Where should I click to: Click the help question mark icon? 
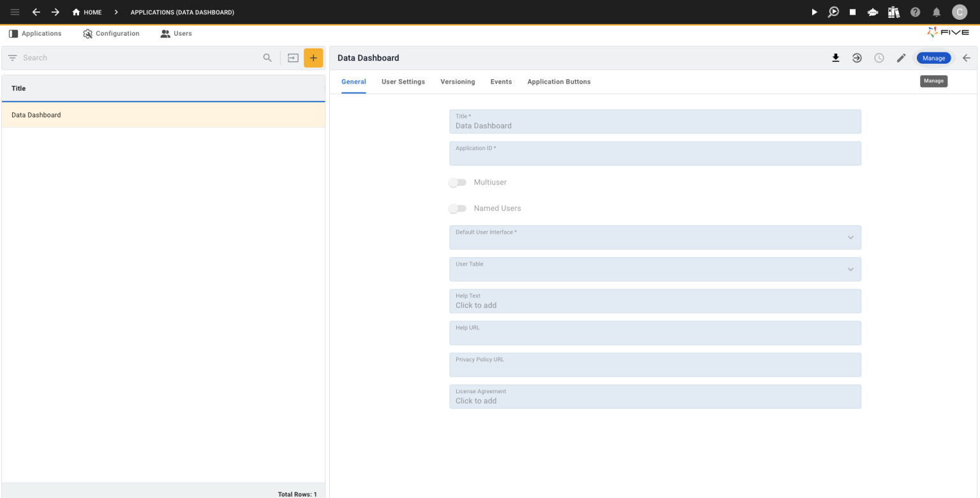tap(915, 11)
